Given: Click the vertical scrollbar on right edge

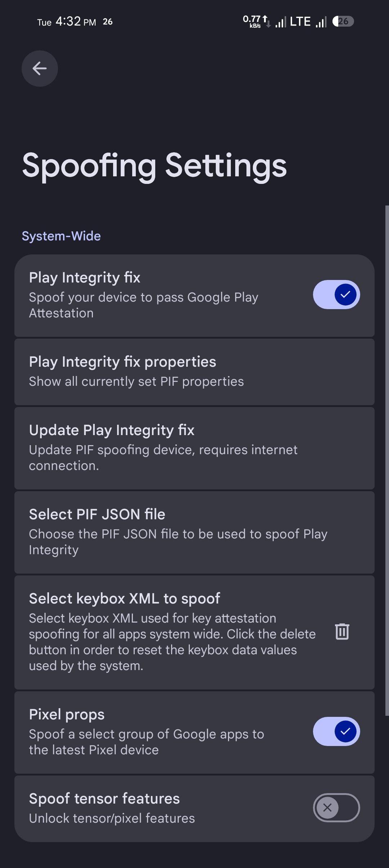Looking at the screenshot, I should [387, 461].
